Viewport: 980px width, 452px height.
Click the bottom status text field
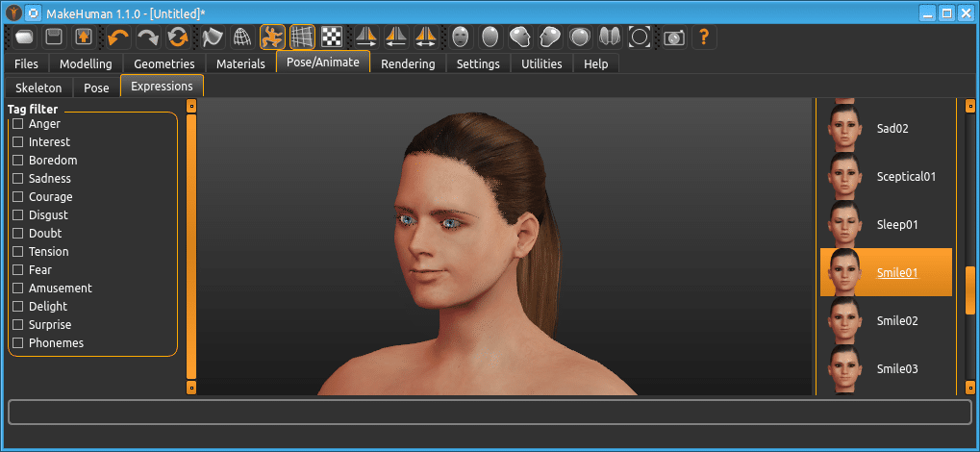pos(490,413)
